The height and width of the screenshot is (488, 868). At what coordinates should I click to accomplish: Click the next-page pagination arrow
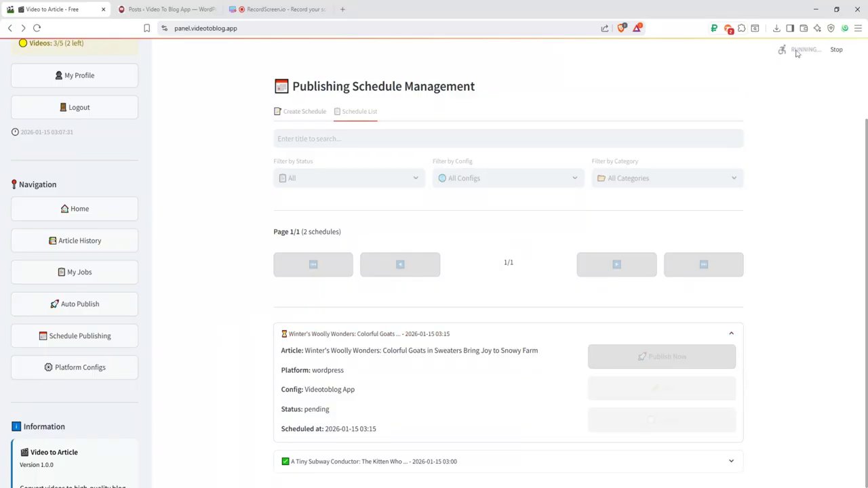click(x=616, y=264)
